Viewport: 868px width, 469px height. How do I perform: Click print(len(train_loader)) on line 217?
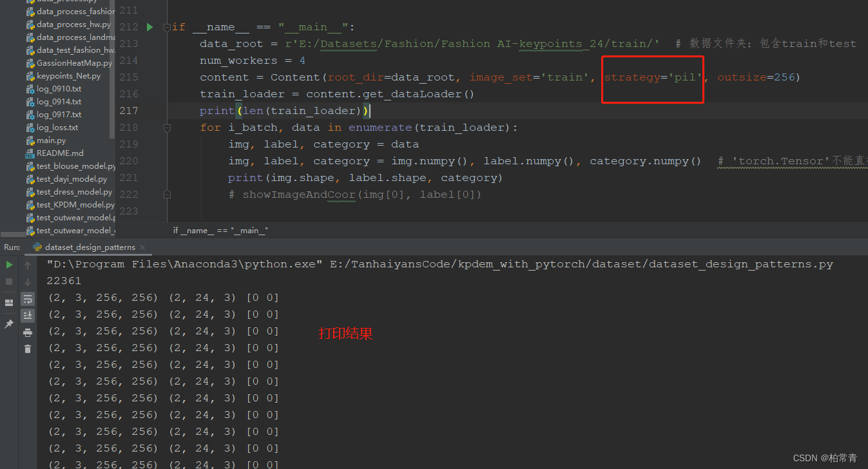[x=284, y=111]
